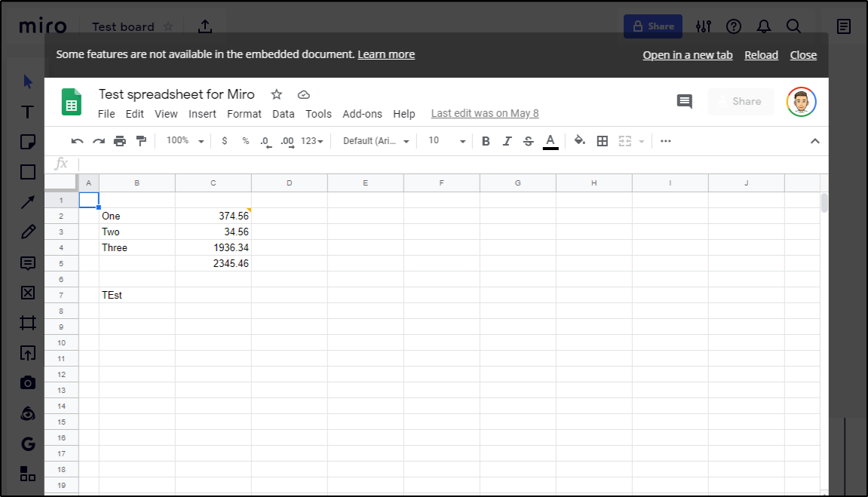Click the paint format icon
The height and width of the screenshot is (497, 868).
point(141,141)
